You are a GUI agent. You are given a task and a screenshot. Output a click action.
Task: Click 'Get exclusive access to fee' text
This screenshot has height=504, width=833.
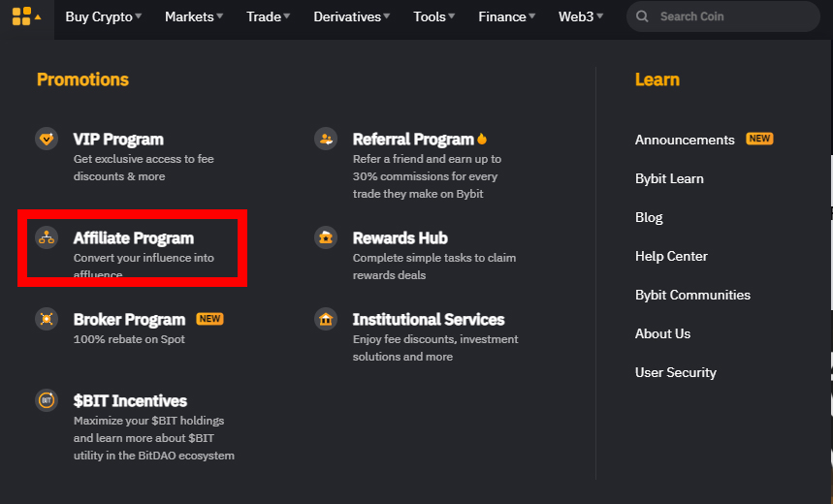pyautogui.click(x=144, y=159)
